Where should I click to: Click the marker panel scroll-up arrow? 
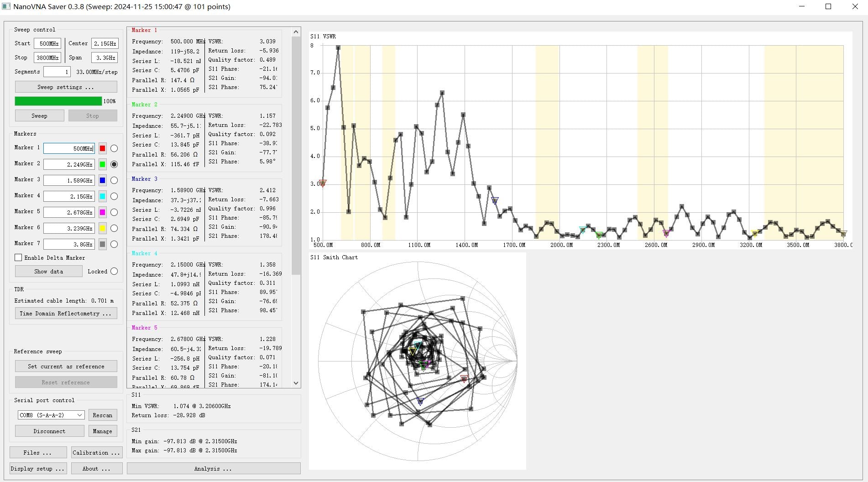[x=296, y=31]
